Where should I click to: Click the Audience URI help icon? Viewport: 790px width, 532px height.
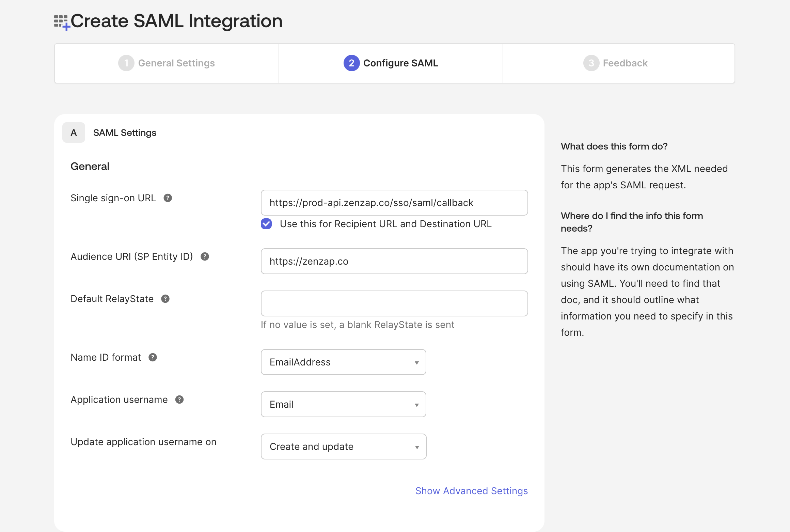205,256
